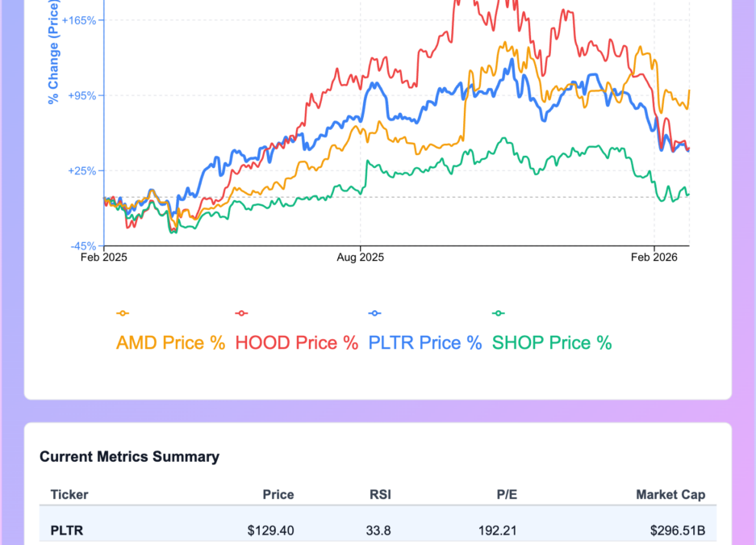Toggle the AMD Price % series label
756x545 pixels.
pos(170,342)
